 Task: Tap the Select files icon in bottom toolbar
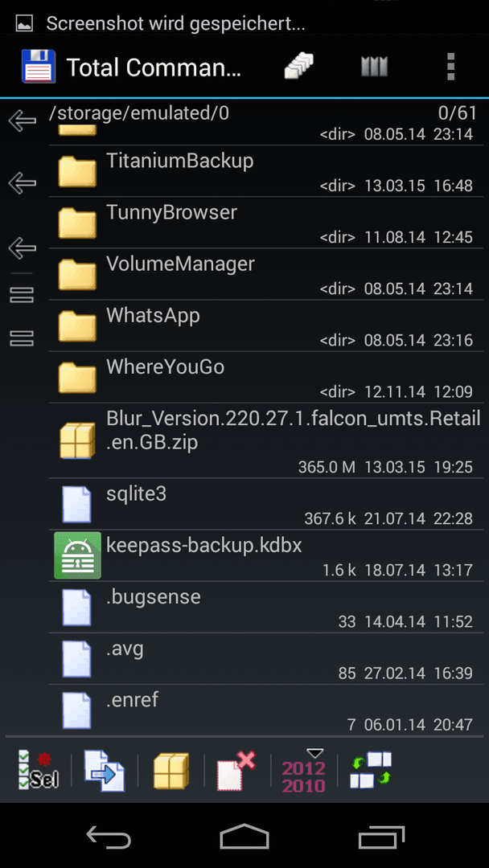pyautogui.click(x=38, y=769)
